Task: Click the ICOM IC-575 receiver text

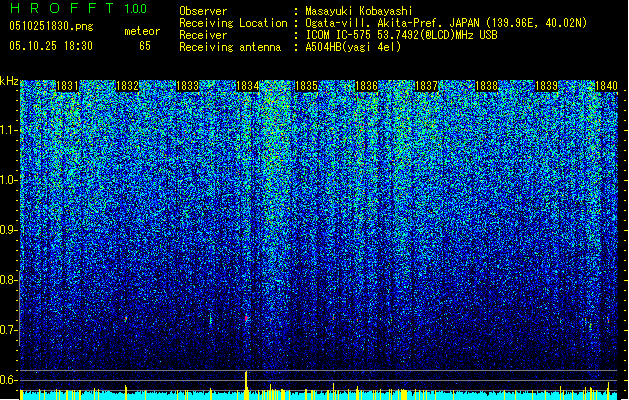Action: 402,35
